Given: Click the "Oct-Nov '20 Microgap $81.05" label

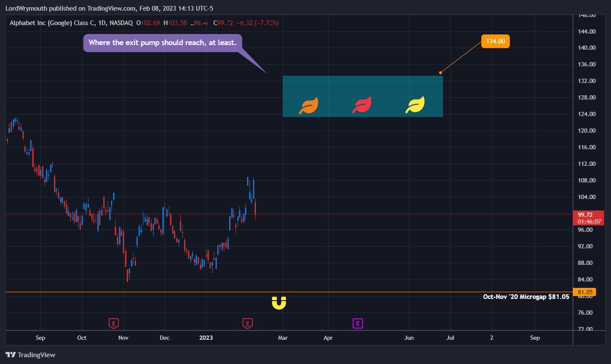Looking at the screenshot, I should [x=526, y=297].
